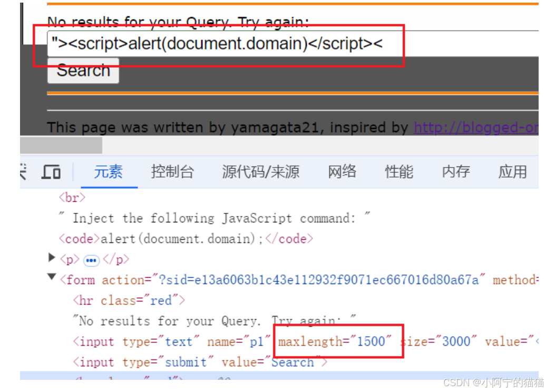Click the Search submit button
Screen dimensions: 546x392
coord(83,71)
